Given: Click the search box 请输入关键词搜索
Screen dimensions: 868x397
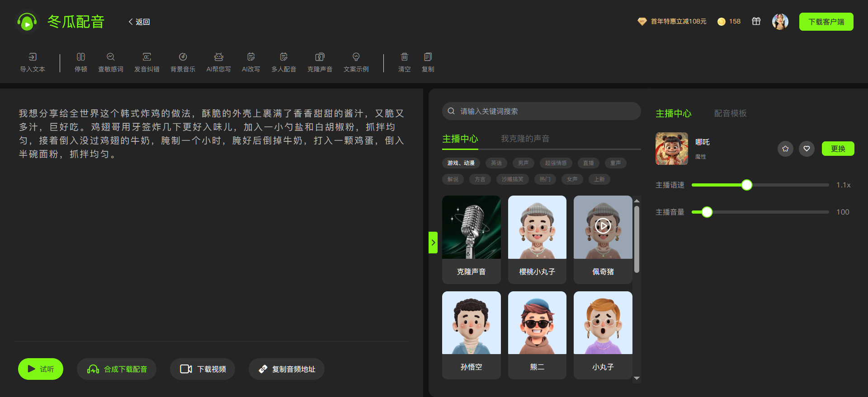Looking at the screenshot, I should pos(542,111).
